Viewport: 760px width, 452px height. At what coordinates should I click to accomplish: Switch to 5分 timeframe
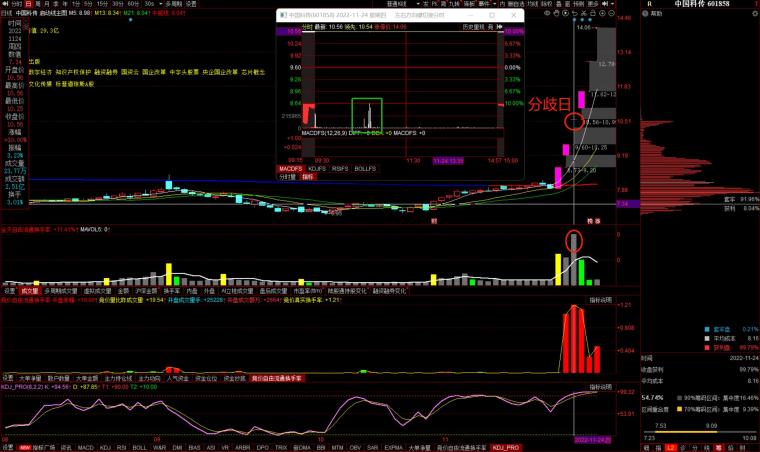[88, 3]
